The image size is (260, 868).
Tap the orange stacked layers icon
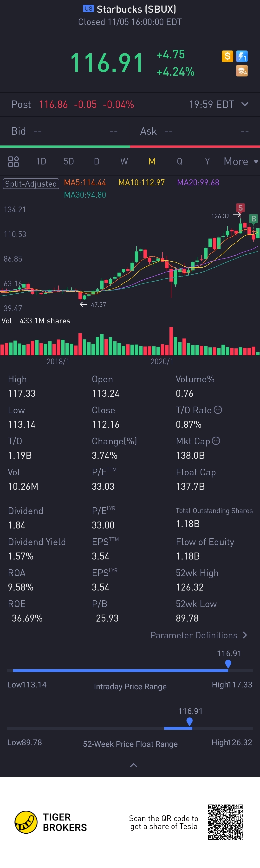pyautogui.click(x=242, y=71)
